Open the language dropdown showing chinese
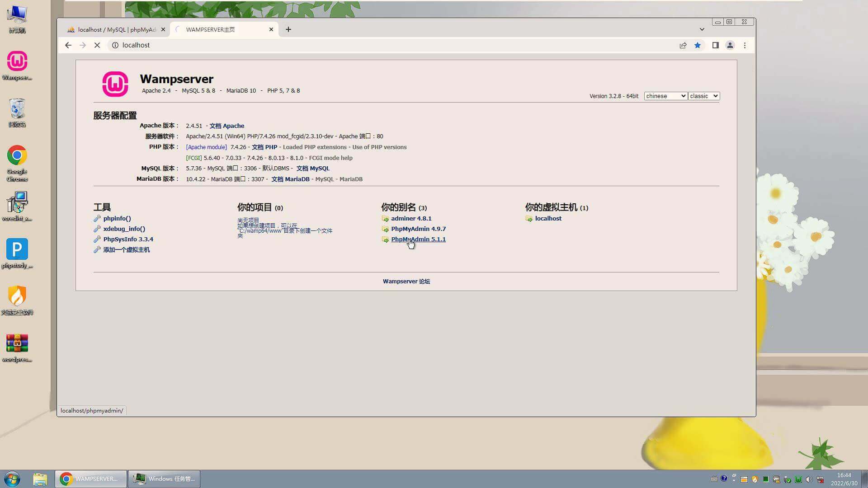The image size is (868, 488). point(665,96)
